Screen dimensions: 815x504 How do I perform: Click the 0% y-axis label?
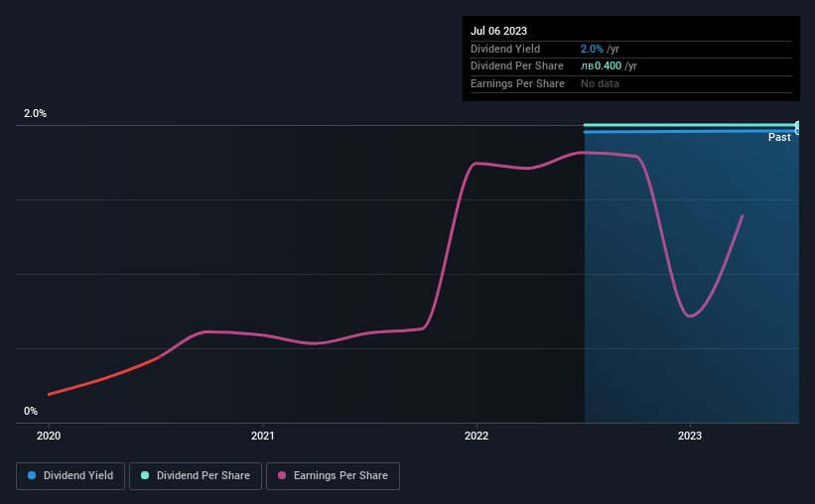pyautogui.click(x=31, y=411)
